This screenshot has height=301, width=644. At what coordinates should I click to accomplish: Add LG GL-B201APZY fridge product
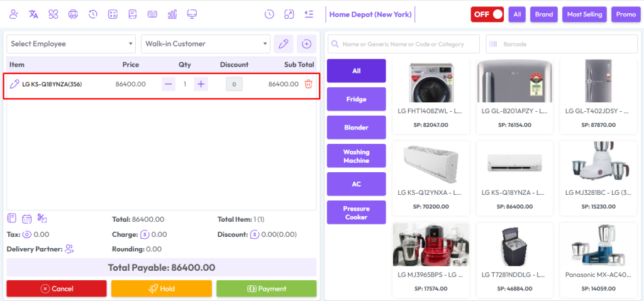point(514,97)
